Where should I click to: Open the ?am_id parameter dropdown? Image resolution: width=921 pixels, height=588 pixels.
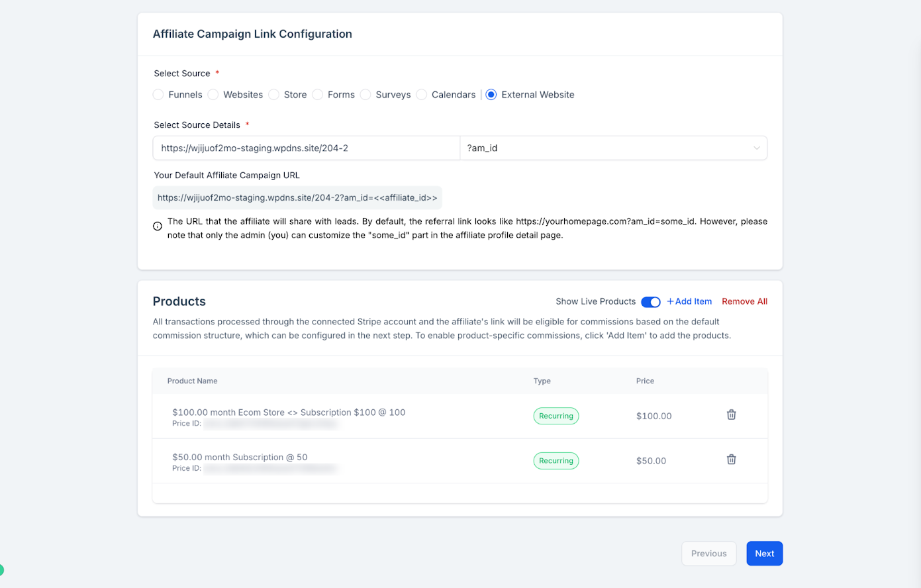(613, 148)
